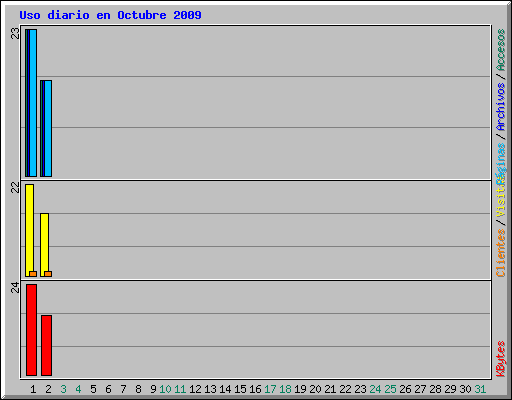Click x-axis day label 5
This screenshot has width=512, height=400.
[x=93, y=389]
